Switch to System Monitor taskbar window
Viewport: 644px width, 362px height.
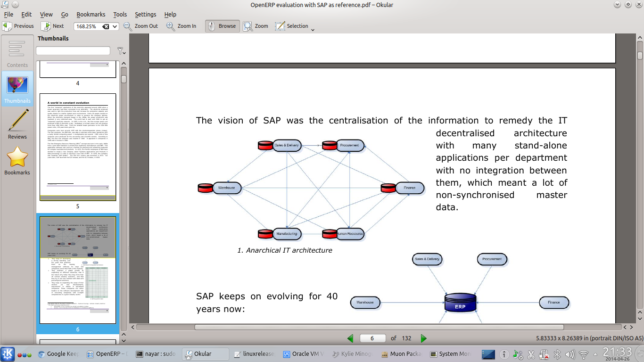tap(450, 354)
